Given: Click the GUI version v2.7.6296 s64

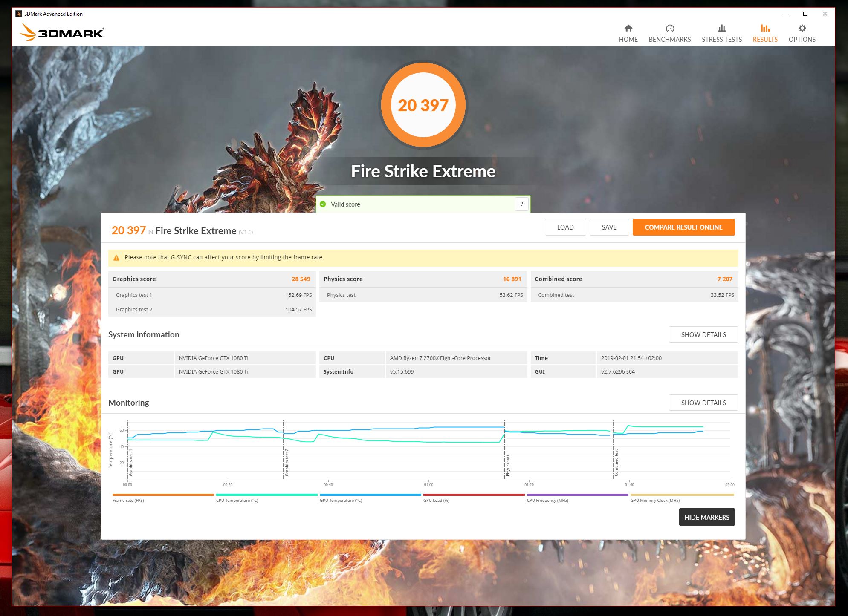Looking at the screenshot, I should (x=618, y=372).
